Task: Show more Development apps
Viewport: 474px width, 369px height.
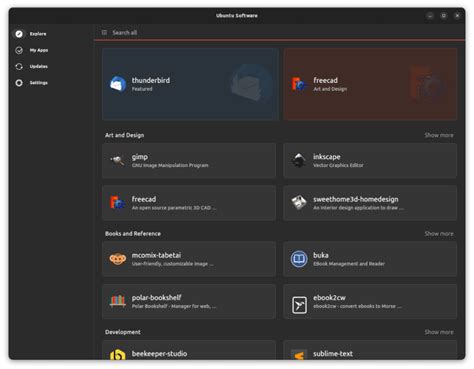Action: click(x=439, y=332)
